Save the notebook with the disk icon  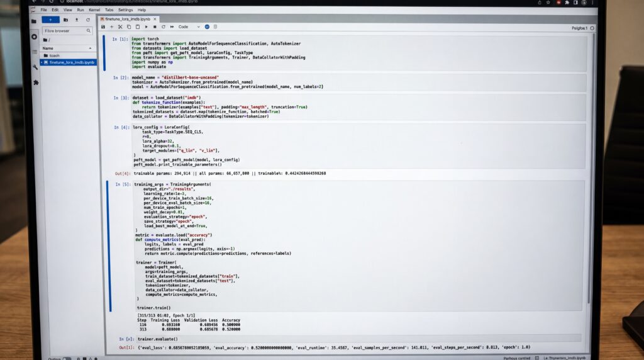click(x=103, y=26)
